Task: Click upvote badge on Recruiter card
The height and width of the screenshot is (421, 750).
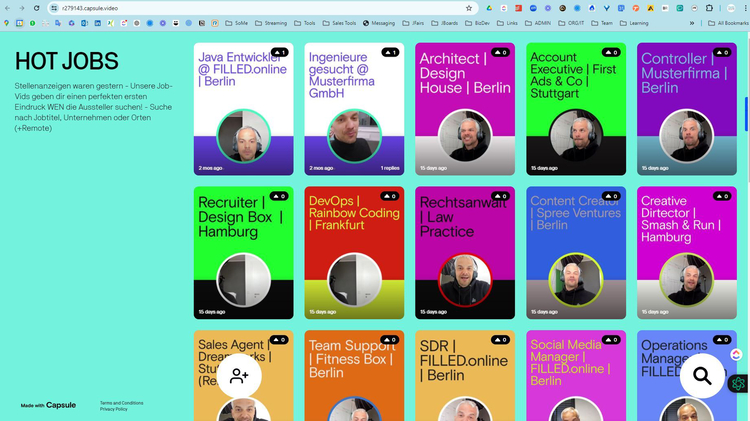Action: [x=279, y=196]
